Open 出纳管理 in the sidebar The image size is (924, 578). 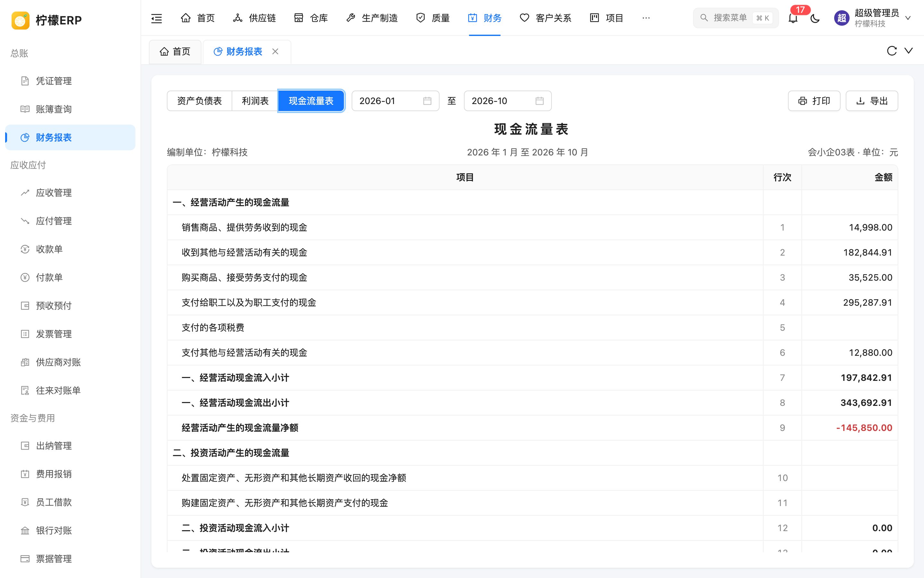click(70, 446)
